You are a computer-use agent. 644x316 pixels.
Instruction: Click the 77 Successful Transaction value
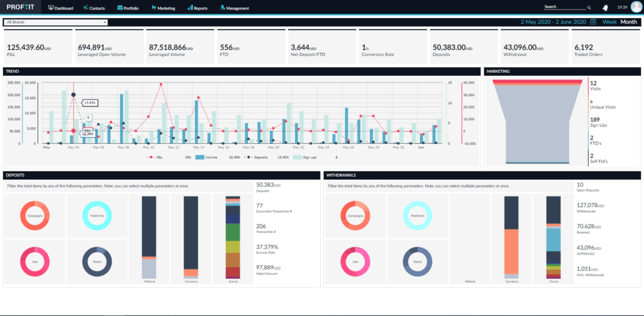click(259, 205)
